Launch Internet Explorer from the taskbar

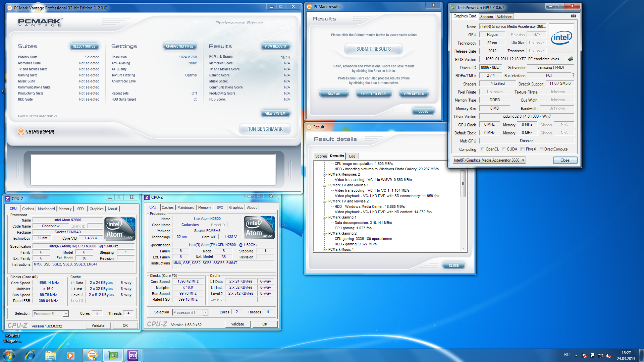(x=30, y=355)
